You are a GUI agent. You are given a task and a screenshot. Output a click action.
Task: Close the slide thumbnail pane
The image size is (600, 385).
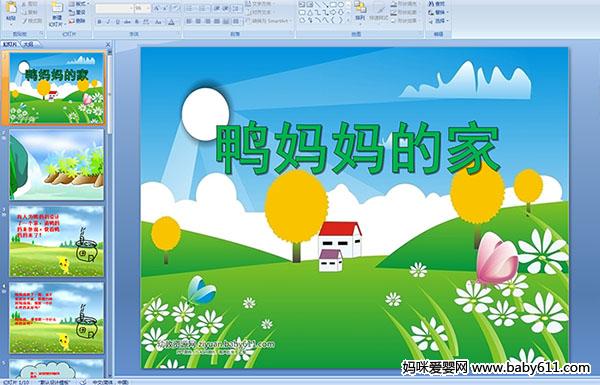[x=108, y=44]
